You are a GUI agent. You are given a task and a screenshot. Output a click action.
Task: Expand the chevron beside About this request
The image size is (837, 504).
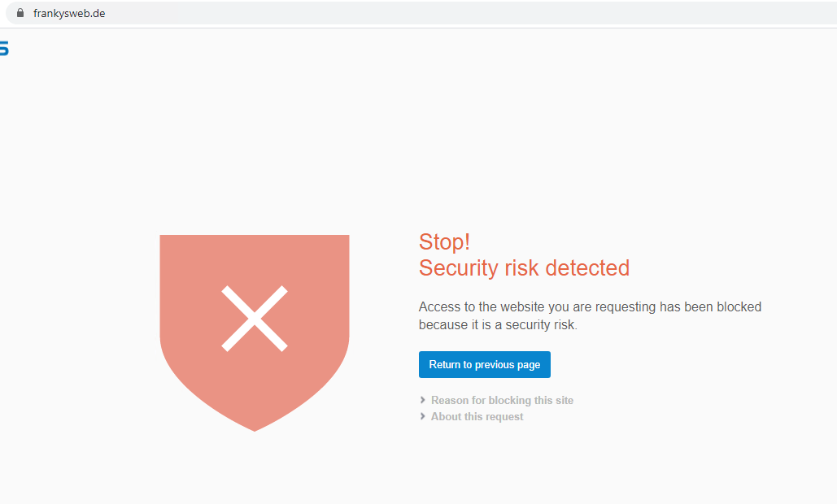coord(423,416)
